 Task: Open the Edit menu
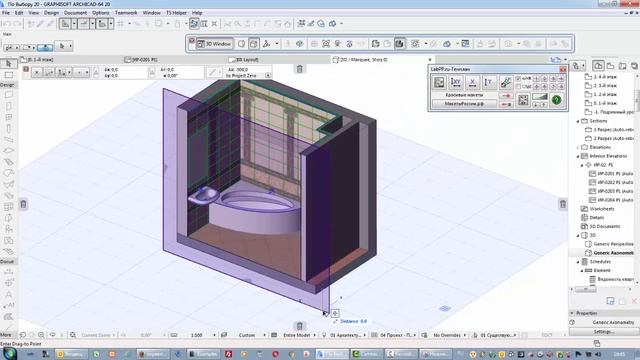click(x=19, y=13)
